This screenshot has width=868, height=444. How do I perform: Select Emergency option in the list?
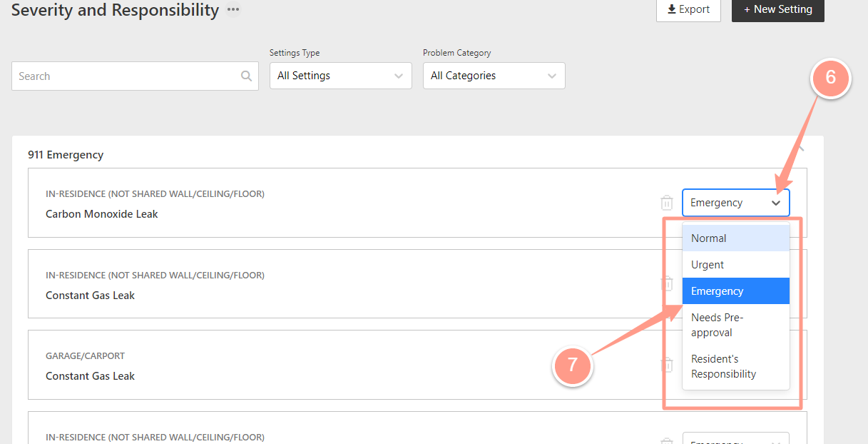tap(735, 291)
